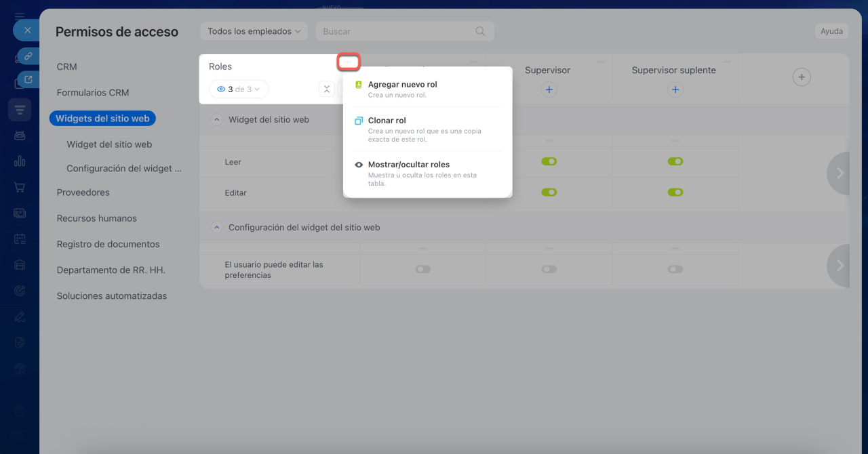The width and height of the screenshot is (868, 454).
Task: Click the search magnifier icon
Action: [x=480, y=31]
